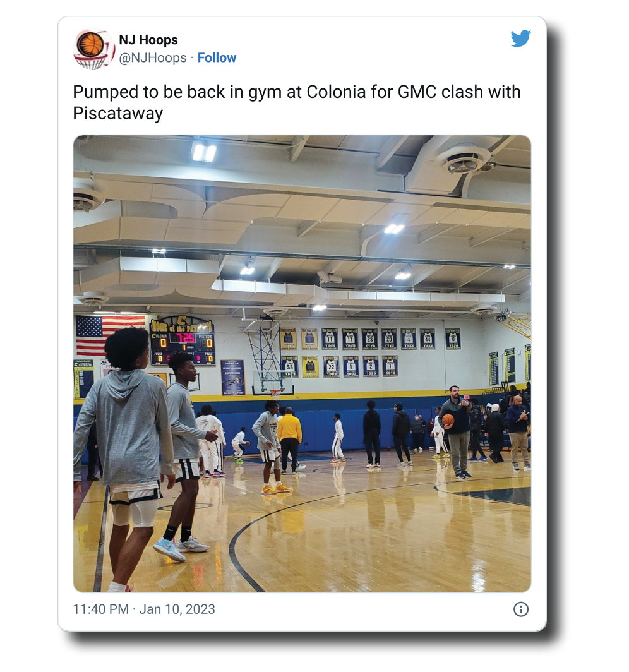The height and width of the screenshot is (672, 629).
Task: Click the word Piscataway in the tweet
Action: tap(118, 114)
